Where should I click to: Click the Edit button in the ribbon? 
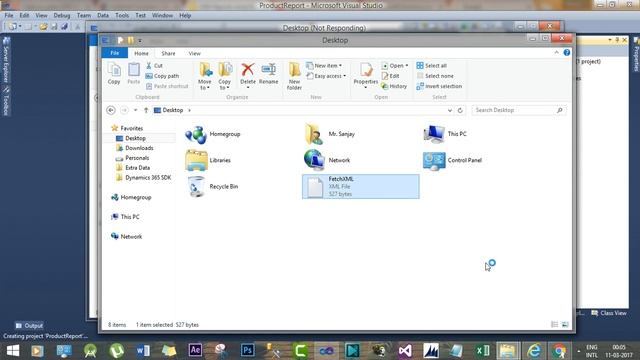pos(390,76)
